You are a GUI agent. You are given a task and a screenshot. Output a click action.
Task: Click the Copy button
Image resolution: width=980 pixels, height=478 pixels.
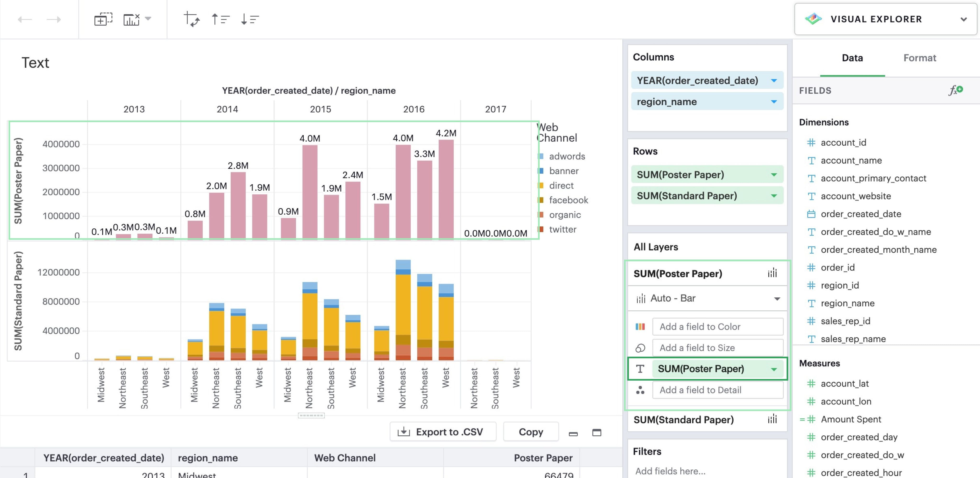click(530, 432)
